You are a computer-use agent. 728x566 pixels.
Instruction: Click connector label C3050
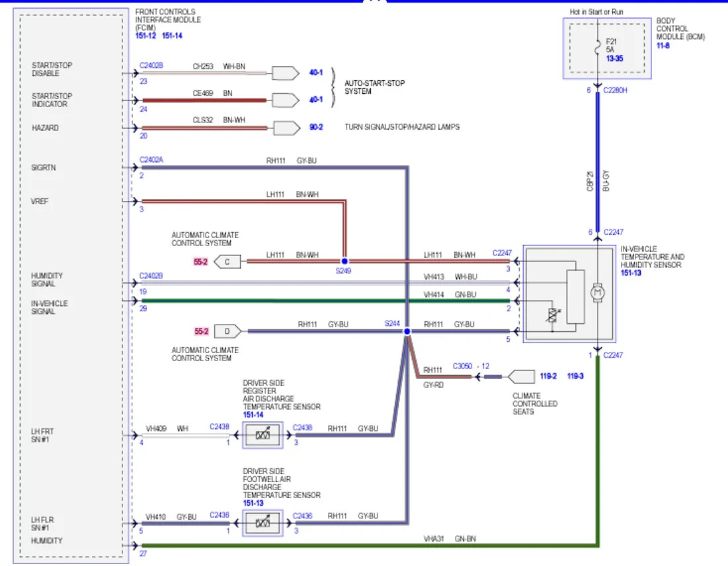click(462, 366)
